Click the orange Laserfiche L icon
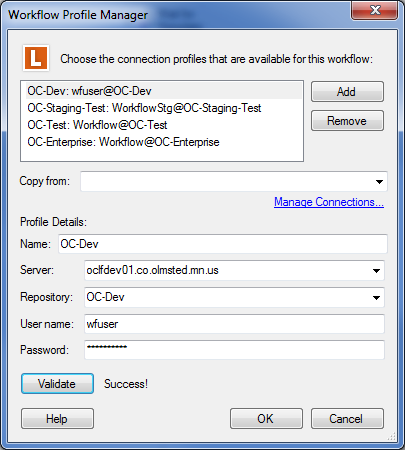405x450 pixels. pyautogui.click(x=36, y=58)
